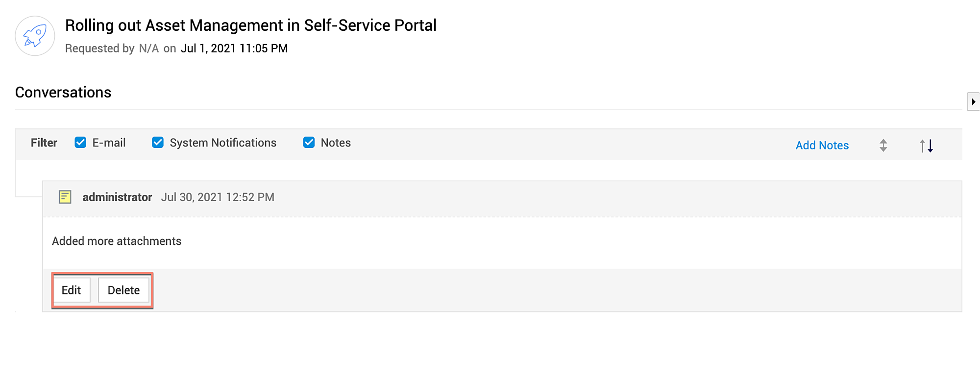Viewport: 980px width, 382px height.
Task: Click the release title 'Rolling out Asset Management'
Action: [250, 25]
